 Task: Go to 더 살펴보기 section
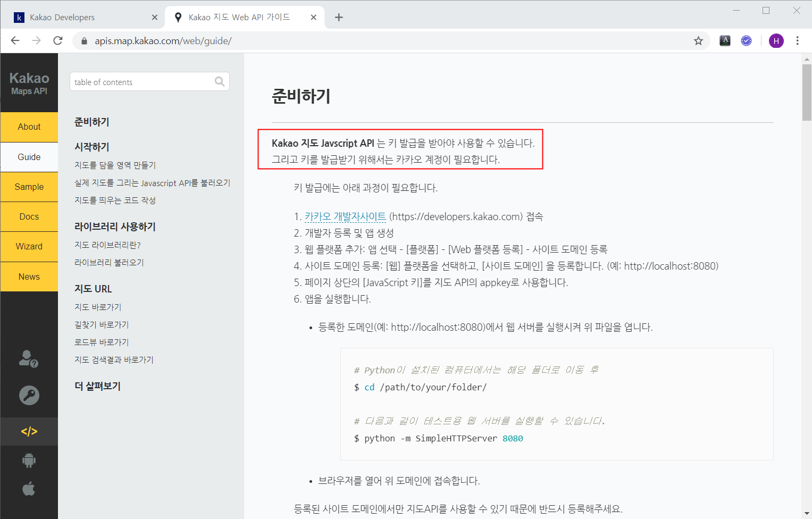point(97,386)
